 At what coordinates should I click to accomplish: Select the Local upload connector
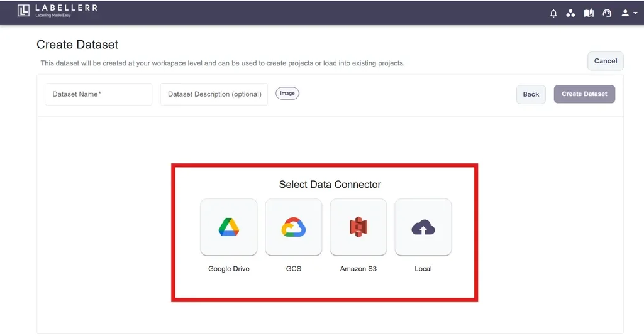423,227
